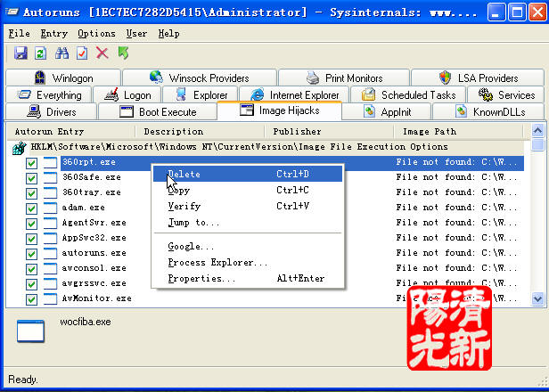Switch to the Winlogon tab
This screenshot has width=549, height=392.
tap(63, 78)
